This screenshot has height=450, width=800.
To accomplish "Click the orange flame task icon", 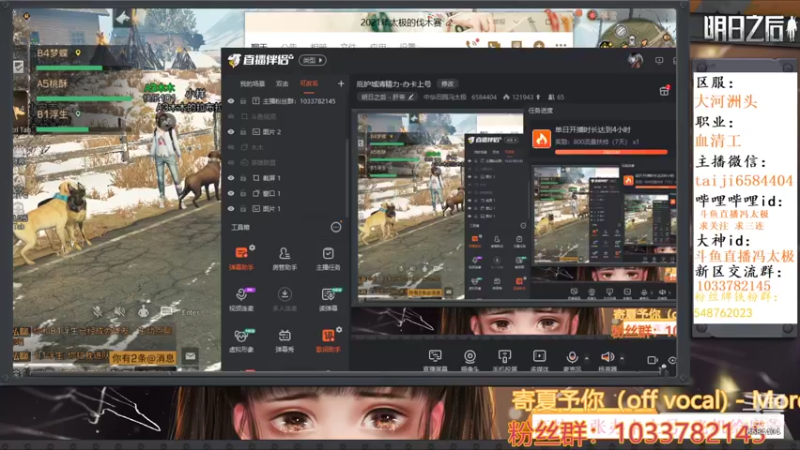I will [541, 139].
